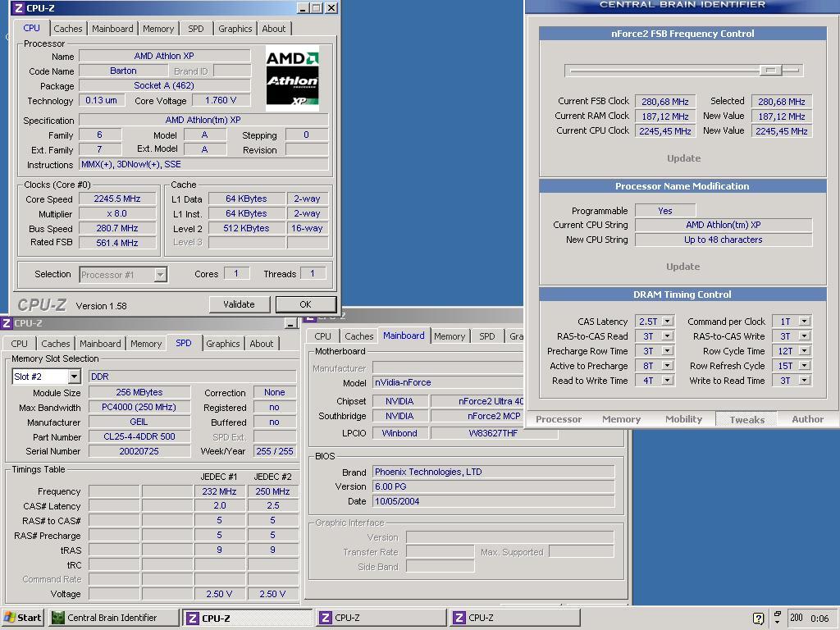Click the Code Name value Barton
Screen dimensions: 840x630
123,71
